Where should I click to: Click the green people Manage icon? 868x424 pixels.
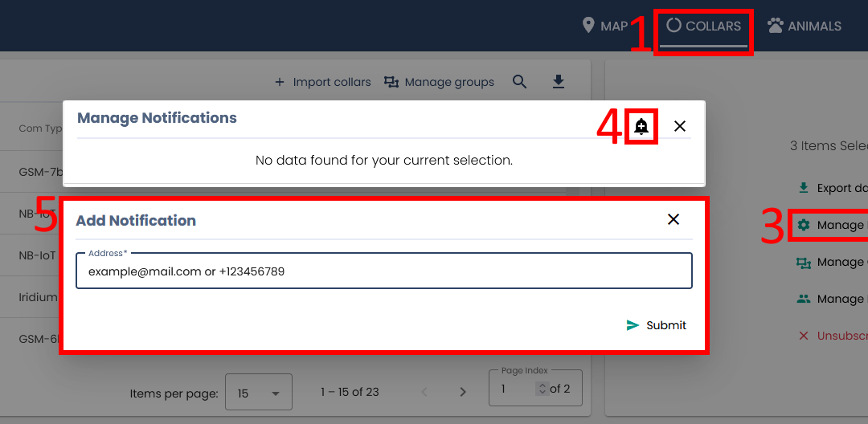coord(803,299)
